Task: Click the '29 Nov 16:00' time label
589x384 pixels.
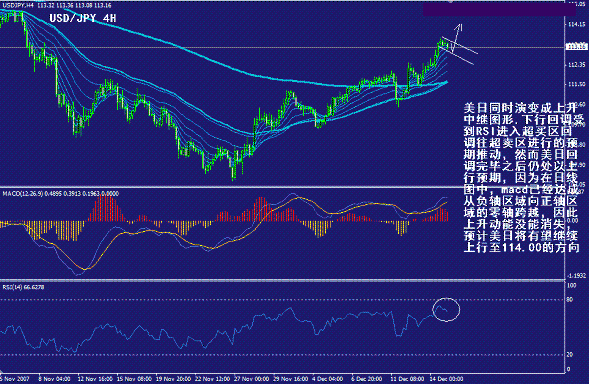Action: point(290,379)
